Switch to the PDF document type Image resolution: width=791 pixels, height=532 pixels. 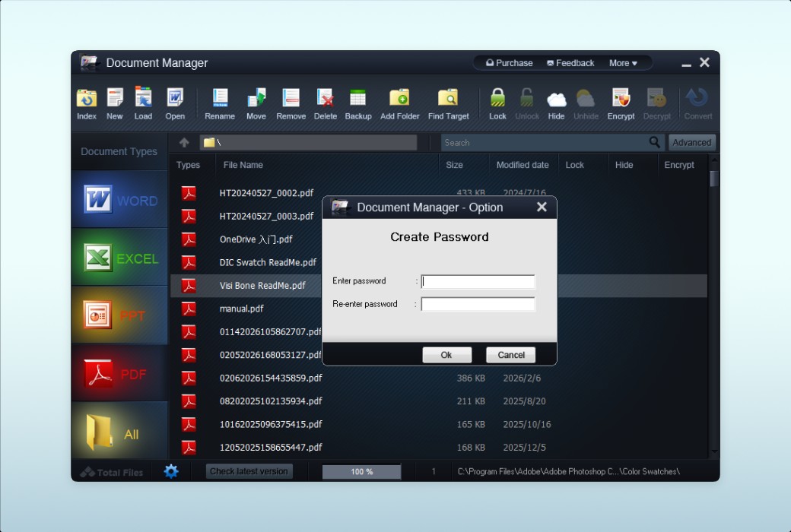click(119, 374)
